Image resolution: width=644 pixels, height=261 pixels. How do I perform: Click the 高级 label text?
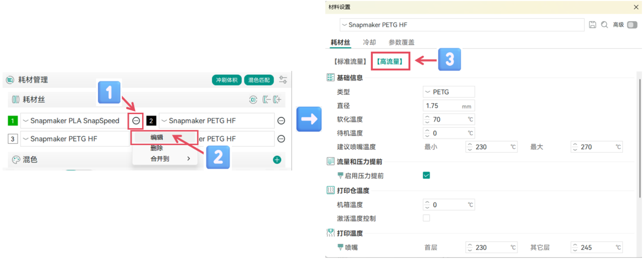tap(619, 25)
